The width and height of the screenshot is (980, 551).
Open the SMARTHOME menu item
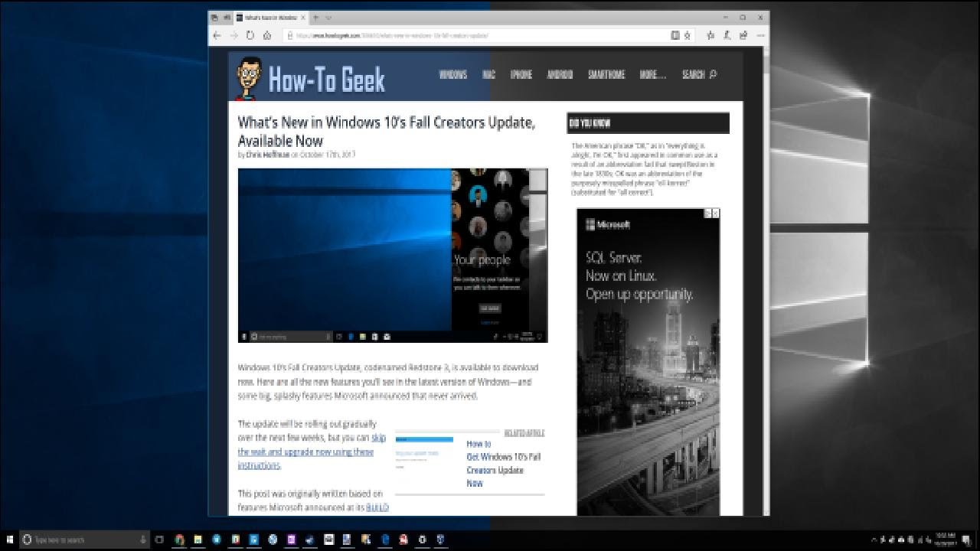click(606, 74)
